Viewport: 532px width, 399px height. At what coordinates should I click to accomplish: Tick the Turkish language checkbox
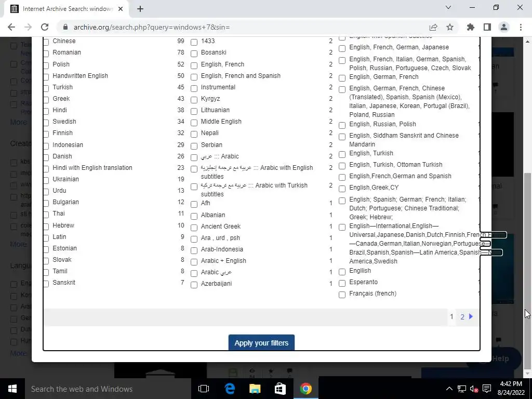coord(46,88)
